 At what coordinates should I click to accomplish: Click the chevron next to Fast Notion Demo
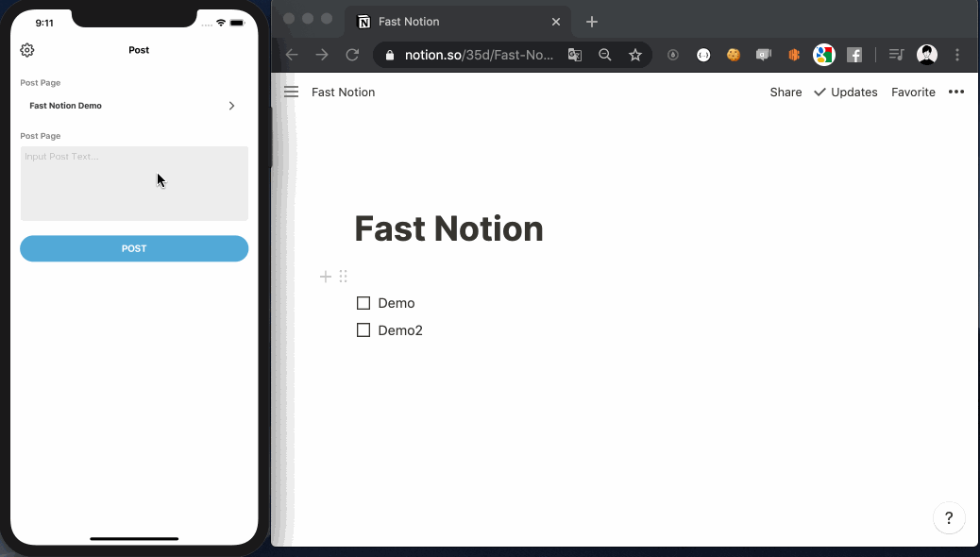click(232, 106)
